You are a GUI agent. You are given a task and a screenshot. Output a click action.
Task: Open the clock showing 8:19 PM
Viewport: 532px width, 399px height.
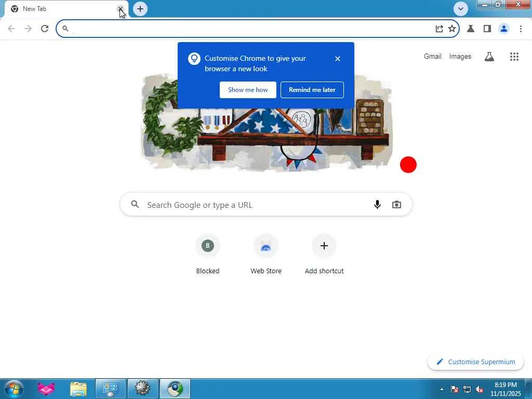[x=506, y=389]
